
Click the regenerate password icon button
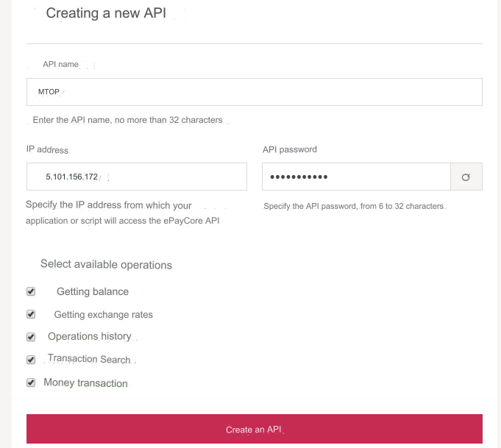466,177
